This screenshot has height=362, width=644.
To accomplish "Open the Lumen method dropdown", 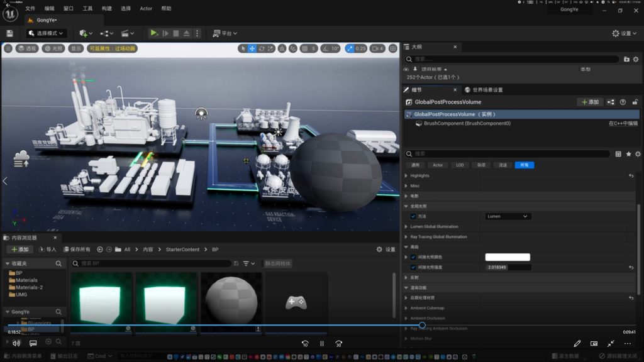I will tap(508, 216).
